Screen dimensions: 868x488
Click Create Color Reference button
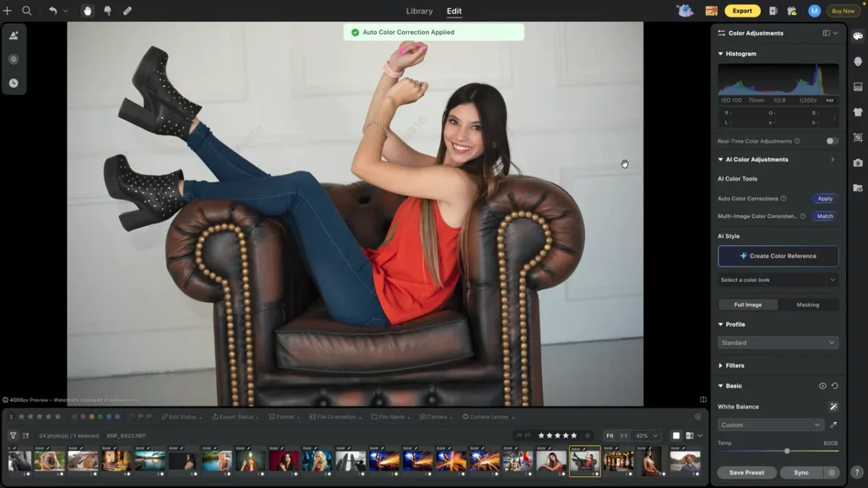point(778,256)
